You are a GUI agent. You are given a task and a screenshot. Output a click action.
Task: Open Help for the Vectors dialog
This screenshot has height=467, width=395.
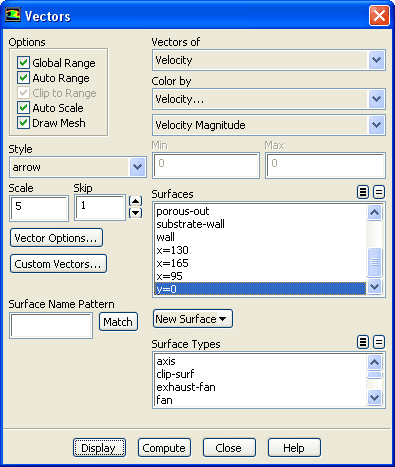pos(294,448)
